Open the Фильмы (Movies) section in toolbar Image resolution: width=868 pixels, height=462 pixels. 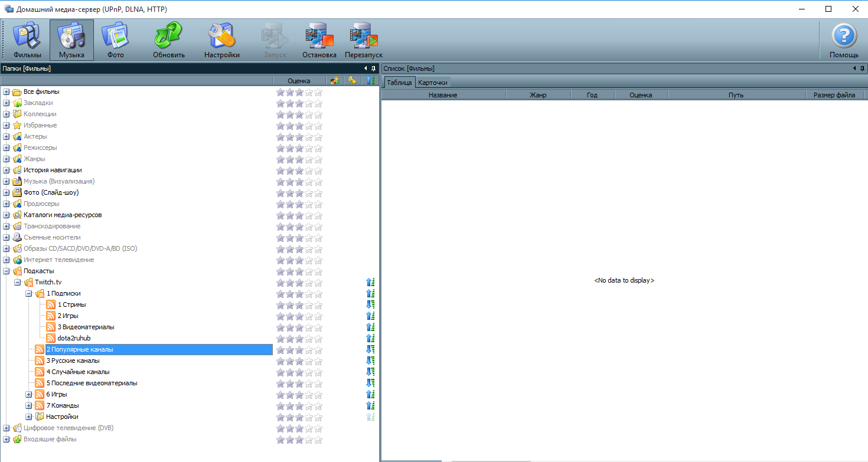click(x=27, y=40)
